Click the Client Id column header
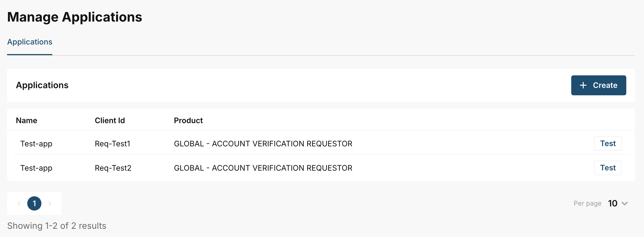The width and height of the screenshot is (644, 237). click(x=110, y=121)
